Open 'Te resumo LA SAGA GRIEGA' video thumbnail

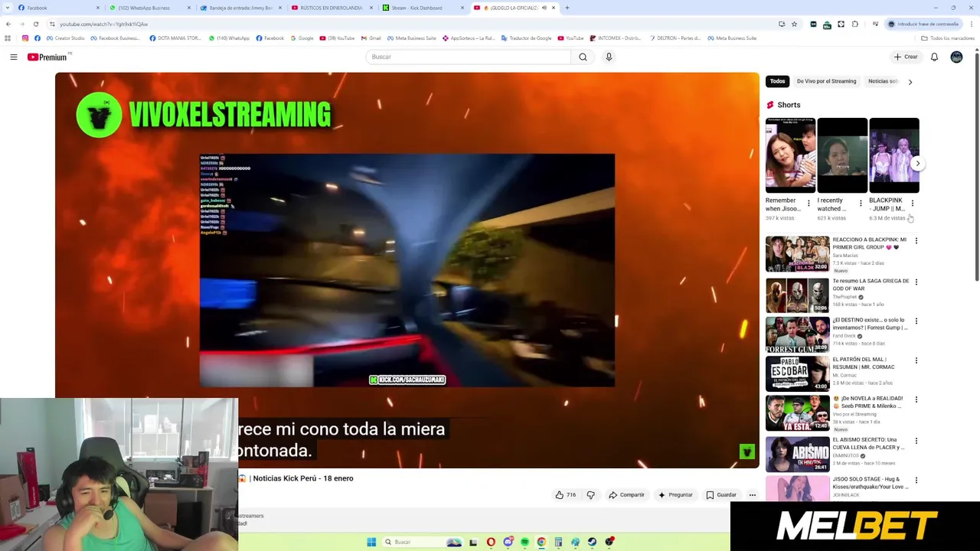tap(797, 295)
